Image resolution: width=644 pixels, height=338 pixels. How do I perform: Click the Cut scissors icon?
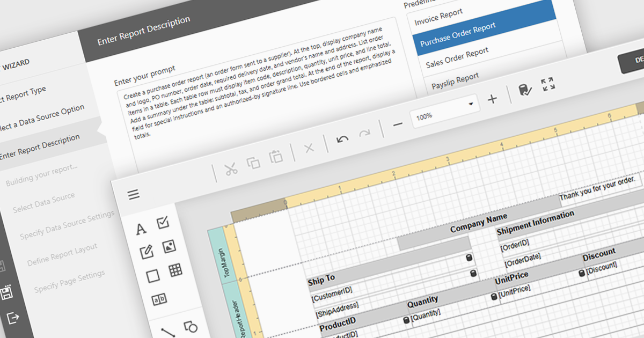coord(231,170)
